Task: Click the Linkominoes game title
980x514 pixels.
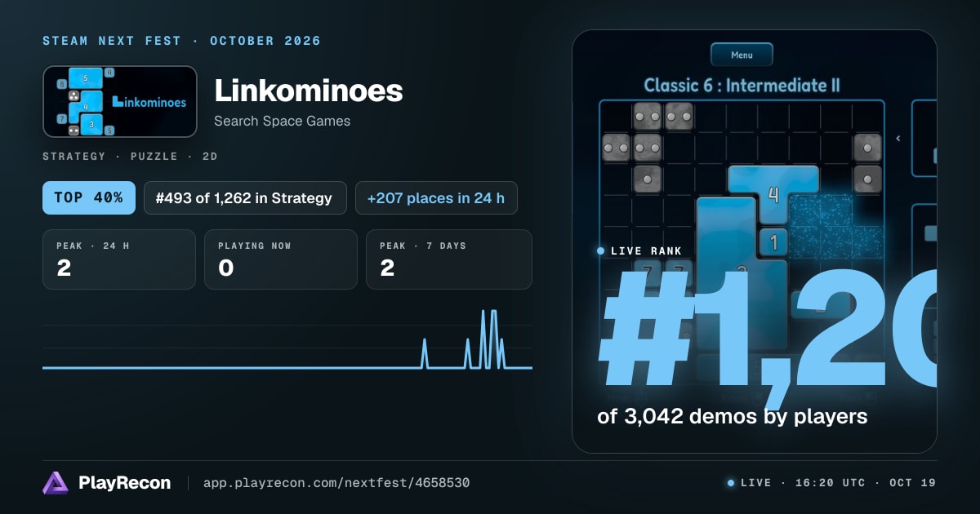Action: pyautogui.click(x=309, y=91)
